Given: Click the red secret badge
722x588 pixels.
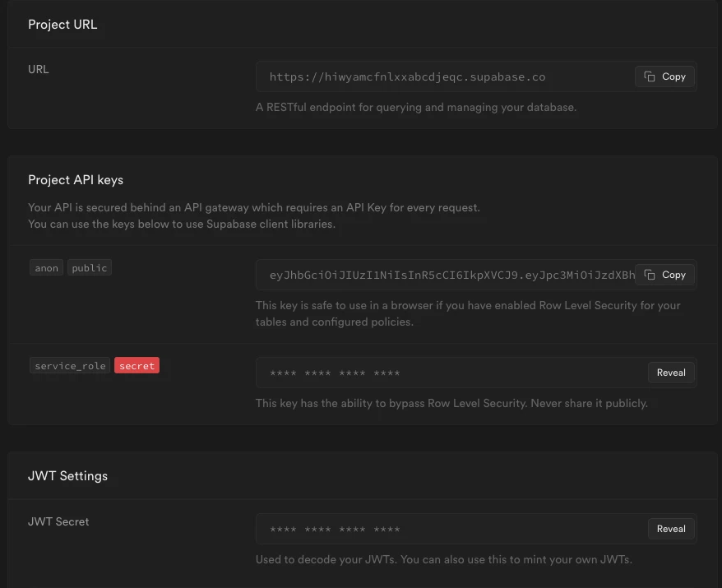Looking at the screenshot, I should click(x=137, y=365).
